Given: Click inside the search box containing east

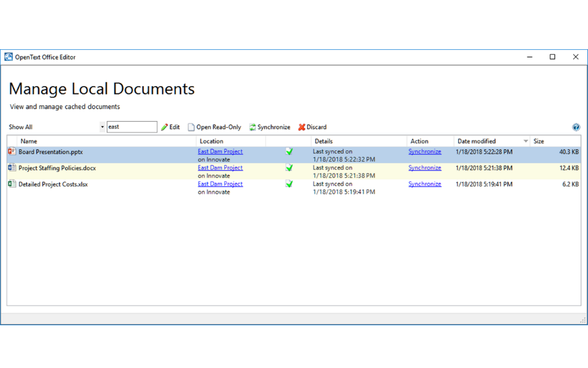Looking at the screenshot, I should 132,126.
